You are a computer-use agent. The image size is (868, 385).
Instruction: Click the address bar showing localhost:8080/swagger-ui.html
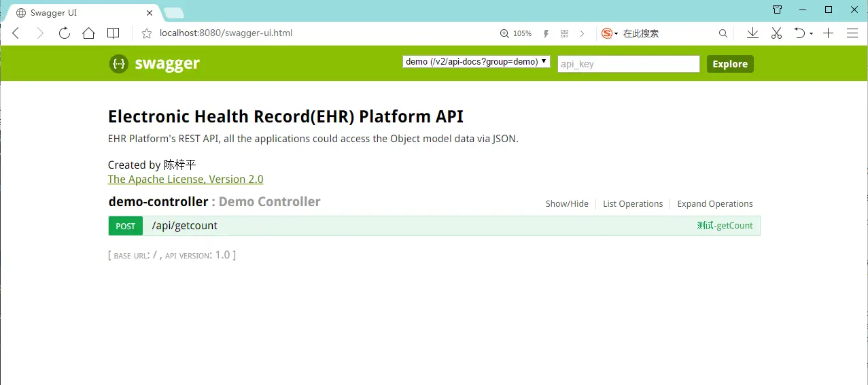click(x=226, y=33)
